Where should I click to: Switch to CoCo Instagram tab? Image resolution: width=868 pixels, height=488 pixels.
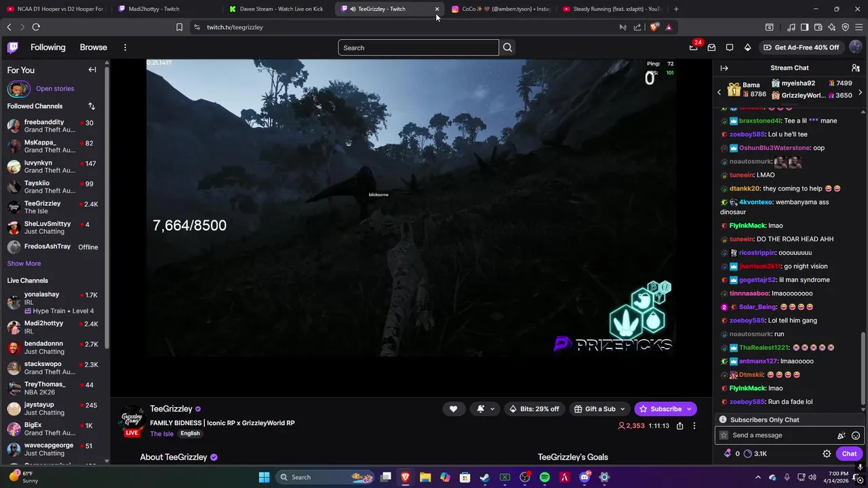click(500, 9)
